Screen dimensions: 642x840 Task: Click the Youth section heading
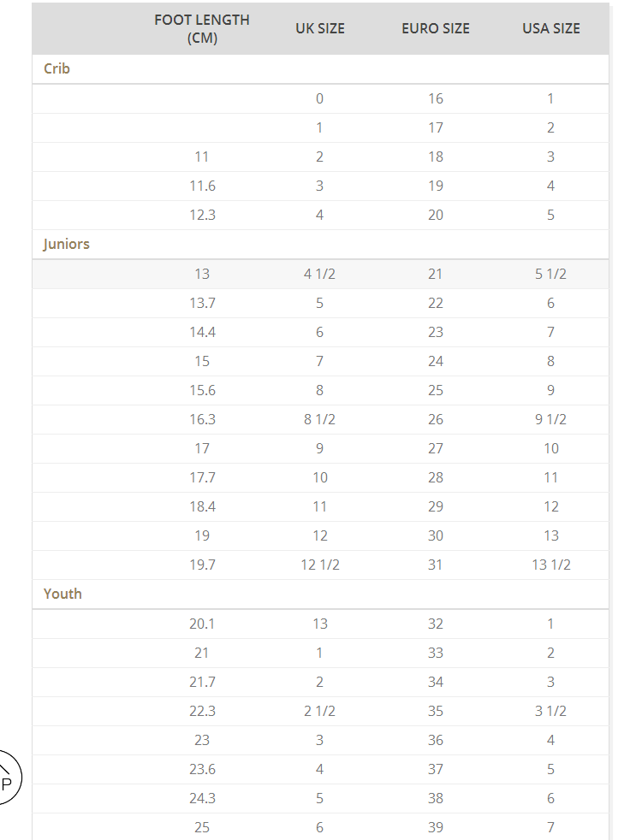click(x=62, y=594)
